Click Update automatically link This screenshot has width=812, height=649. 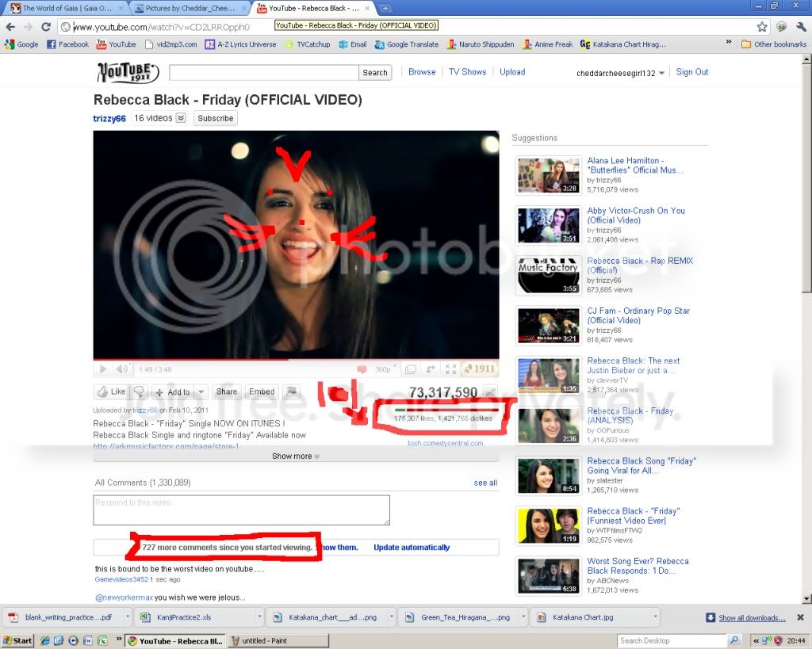412,548
